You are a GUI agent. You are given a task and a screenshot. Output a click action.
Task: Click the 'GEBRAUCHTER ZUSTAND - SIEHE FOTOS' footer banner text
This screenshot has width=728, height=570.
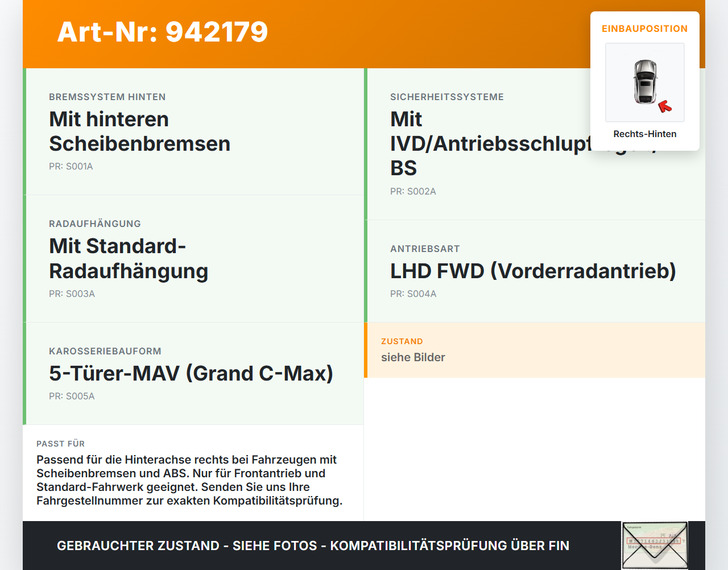point(313,546)
